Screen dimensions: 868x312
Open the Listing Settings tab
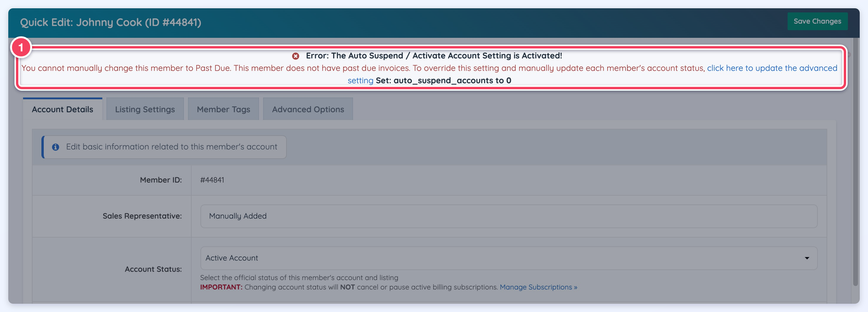coord(145,109)
